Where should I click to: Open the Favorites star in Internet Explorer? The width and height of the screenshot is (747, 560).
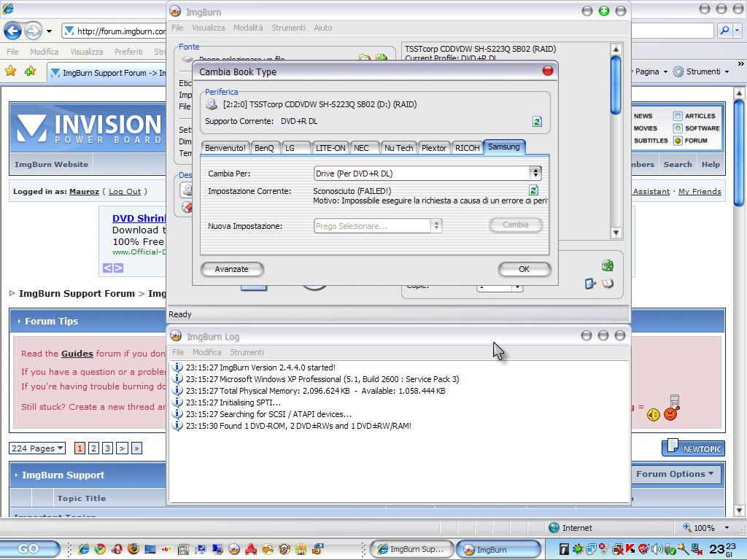(x=10, y=71)
